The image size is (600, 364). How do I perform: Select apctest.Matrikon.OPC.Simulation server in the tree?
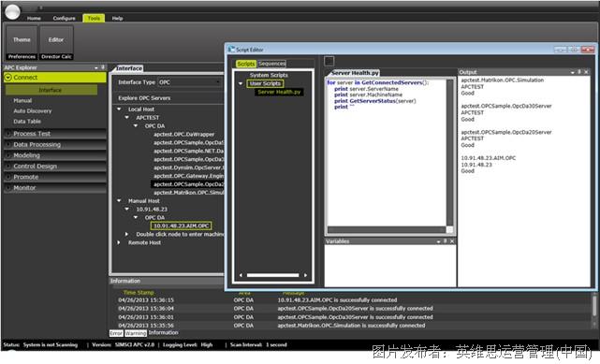[x=188, y=193]
